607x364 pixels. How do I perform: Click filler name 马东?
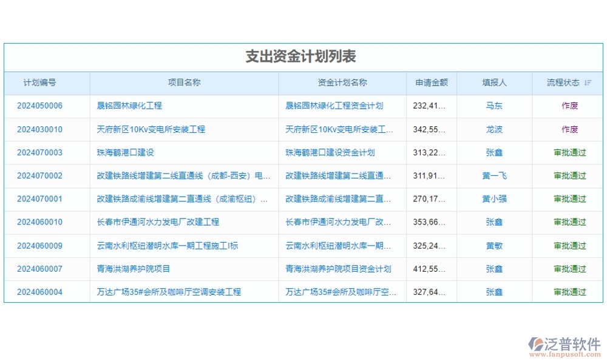pos(493,106)
